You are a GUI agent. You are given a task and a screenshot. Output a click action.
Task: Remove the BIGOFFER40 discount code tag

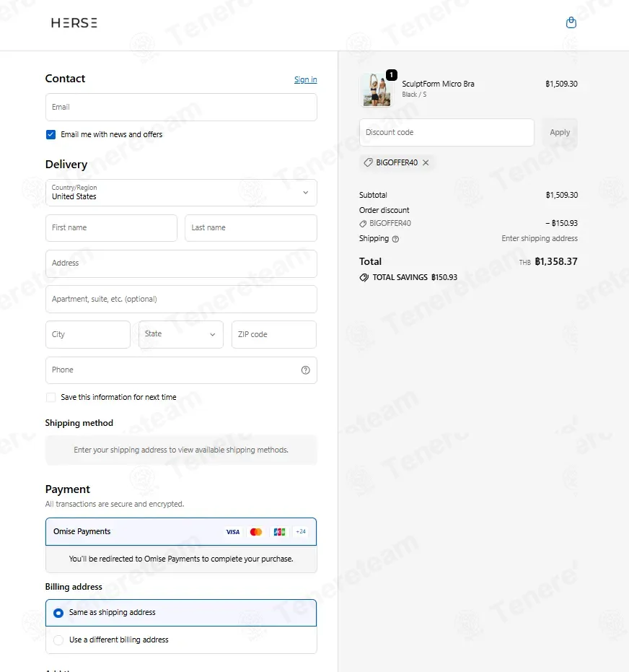click(426, 162)
